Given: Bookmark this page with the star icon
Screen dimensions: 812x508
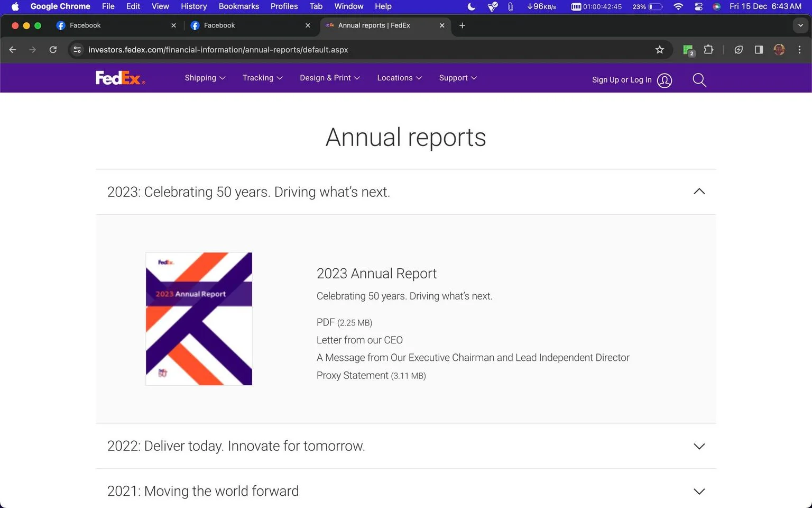Looking at the screenshot, I should click(x=659, y=50).
